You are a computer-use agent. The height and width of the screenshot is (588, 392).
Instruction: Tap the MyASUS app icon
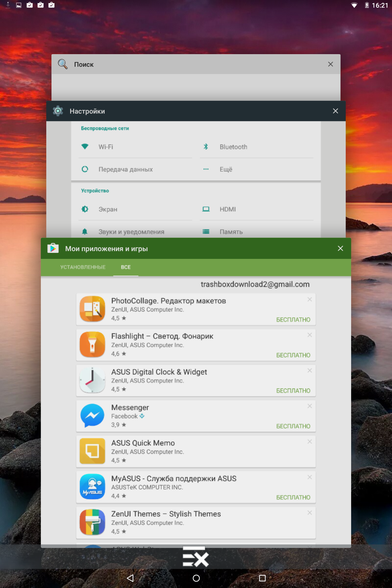coord(92,487)
